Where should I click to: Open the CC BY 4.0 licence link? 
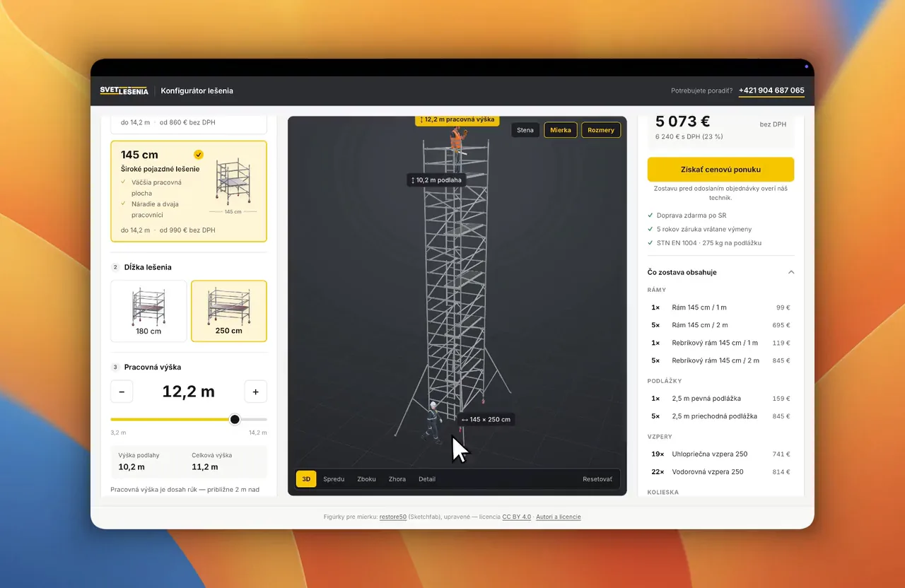tap(517, 517)
